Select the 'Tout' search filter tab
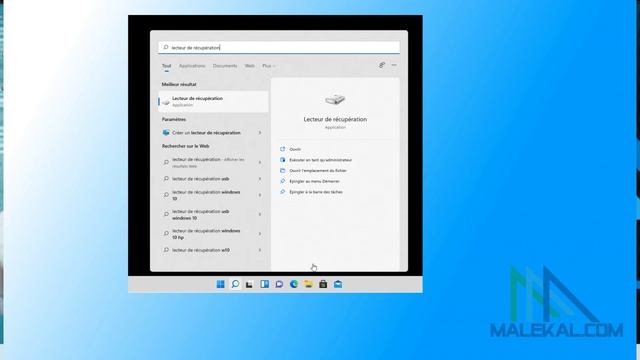640x360 pixels. [167, 66]
